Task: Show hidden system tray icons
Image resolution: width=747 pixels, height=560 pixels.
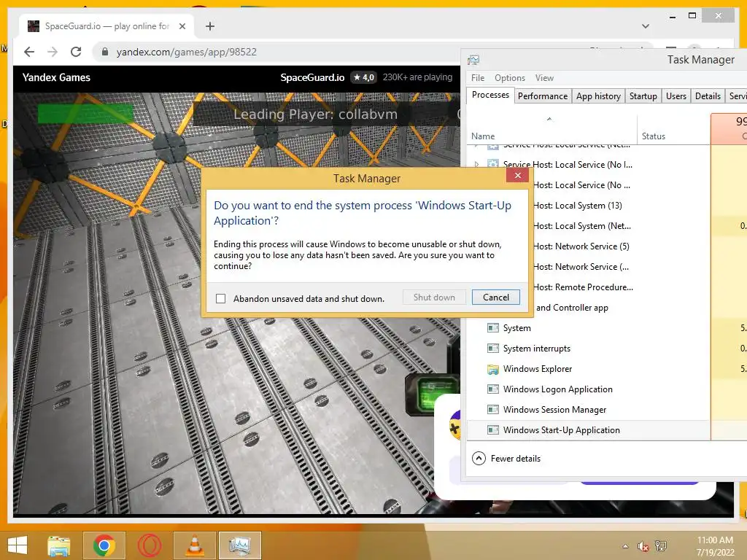Action: point(625,546)
